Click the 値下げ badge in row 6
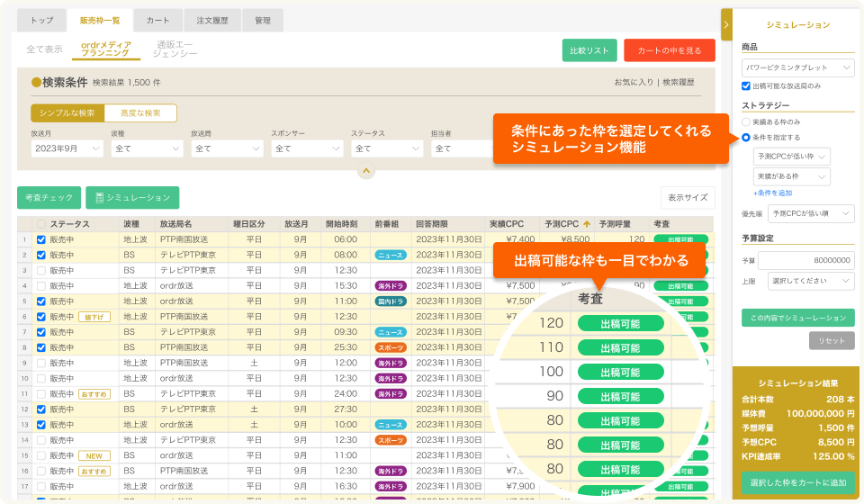Screen dimensions: 864x504 pyautogui.click(x=94, y=316)
